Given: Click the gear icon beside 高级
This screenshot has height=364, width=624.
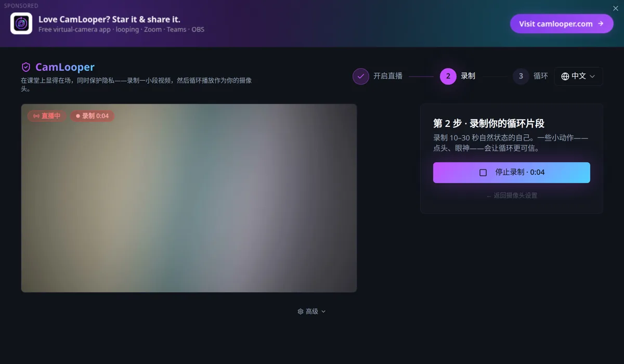Looking at the screenshot, I should pos(301,311).
